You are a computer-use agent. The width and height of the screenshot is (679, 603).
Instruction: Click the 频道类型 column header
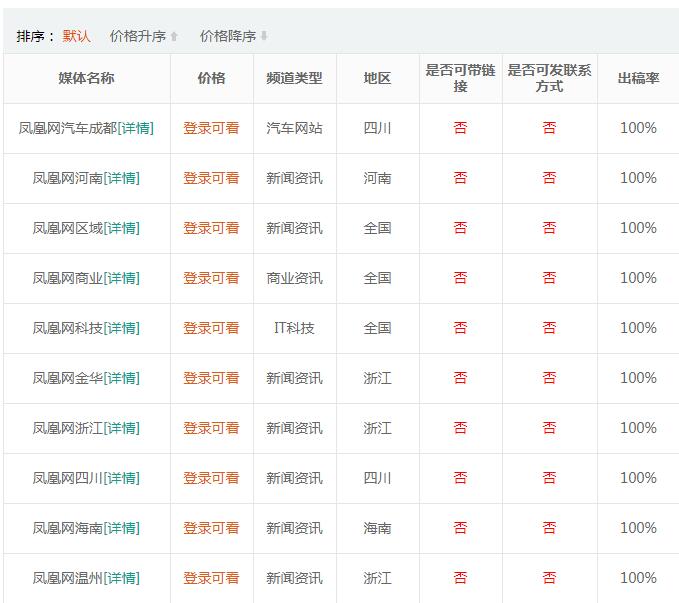click(294, 78)
